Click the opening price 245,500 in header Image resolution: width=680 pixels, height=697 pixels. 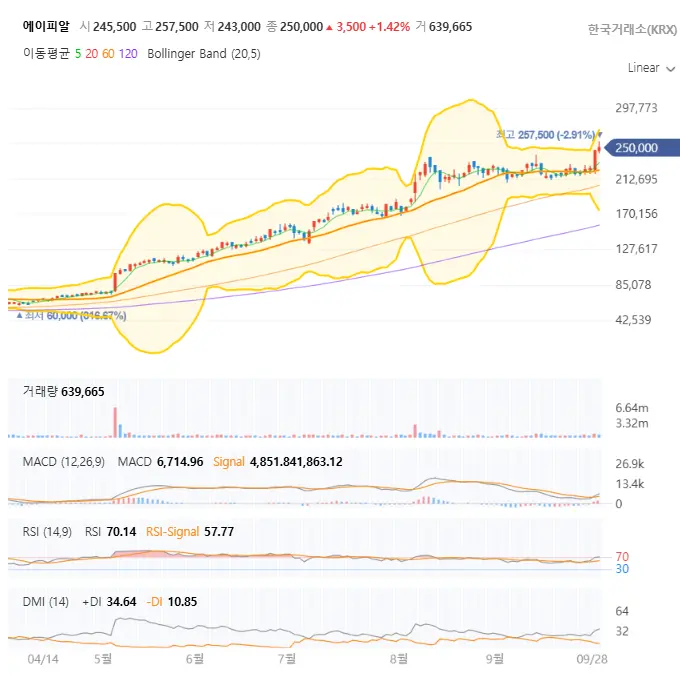[x=115, y=27]
